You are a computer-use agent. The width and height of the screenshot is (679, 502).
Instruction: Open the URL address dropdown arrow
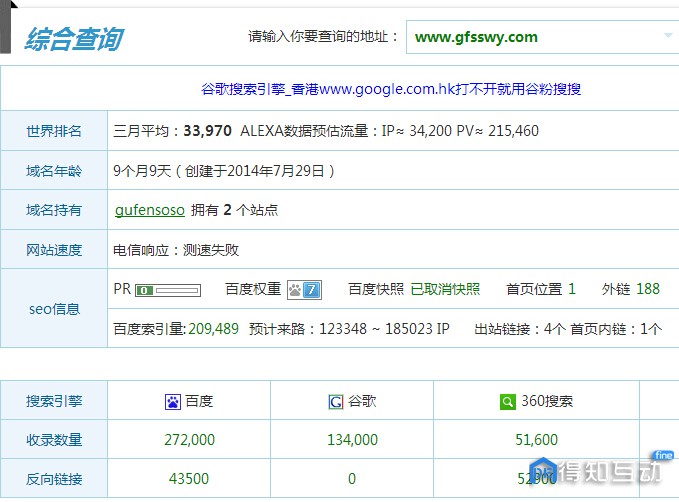pyautogui.click(x=669, y=36)
